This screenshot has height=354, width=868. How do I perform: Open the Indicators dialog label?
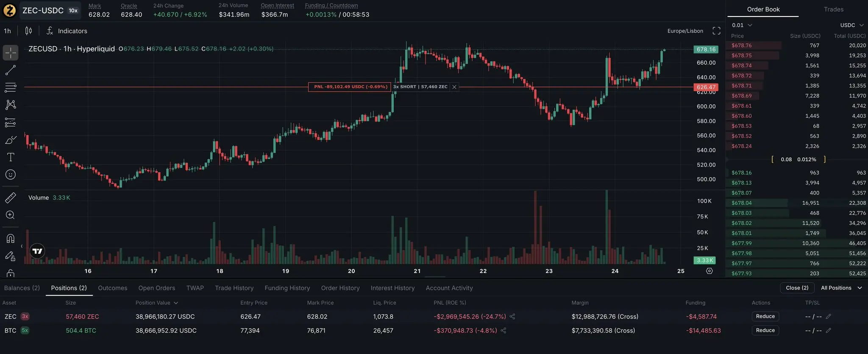72,31
